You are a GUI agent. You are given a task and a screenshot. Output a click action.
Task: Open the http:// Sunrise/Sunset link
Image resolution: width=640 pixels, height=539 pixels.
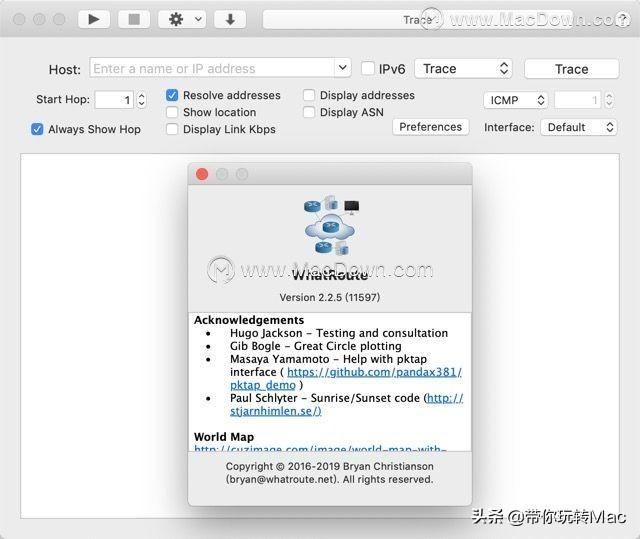coord(445,398)
